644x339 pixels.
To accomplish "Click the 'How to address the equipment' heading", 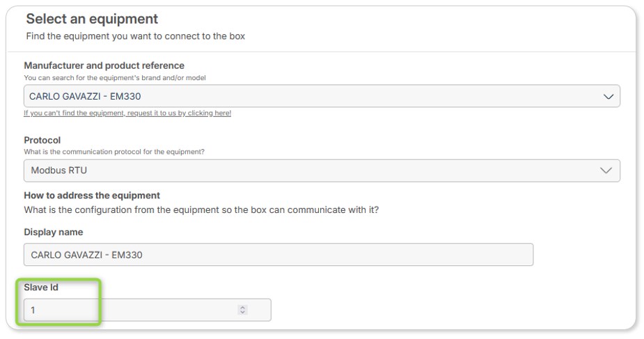I will point(92,196).
